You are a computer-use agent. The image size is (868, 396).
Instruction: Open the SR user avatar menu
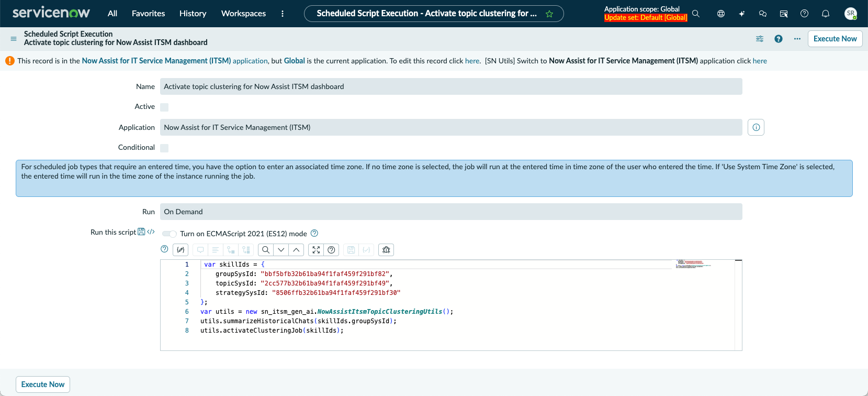coord(851,14)
